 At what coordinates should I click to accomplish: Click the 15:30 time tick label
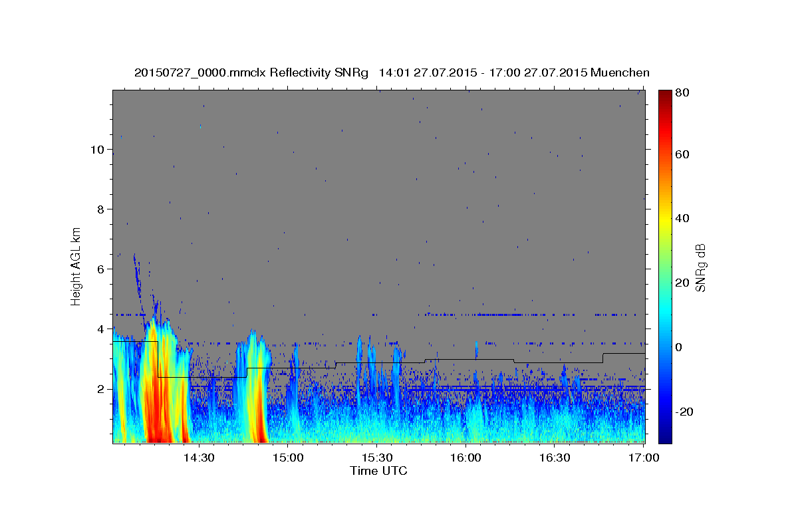pos(376,458)
